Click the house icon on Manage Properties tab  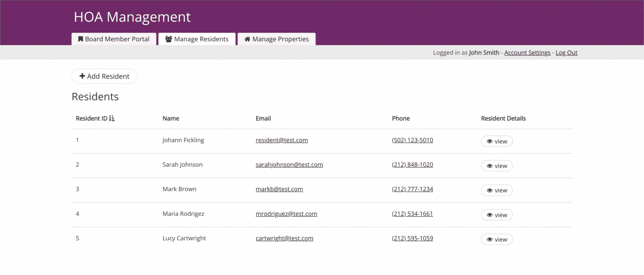(247, 39)
